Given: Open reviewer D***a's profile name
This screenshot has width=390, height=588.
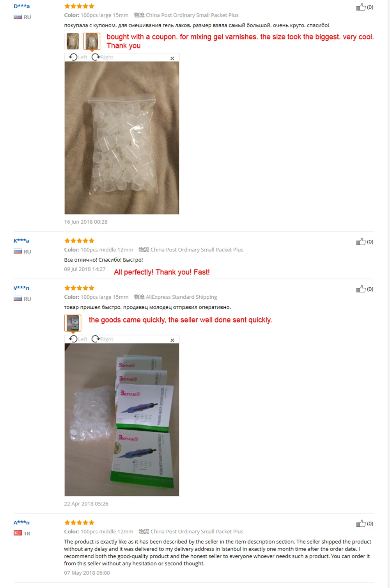Looking at the screenshot, I should (x=21, y=6).
